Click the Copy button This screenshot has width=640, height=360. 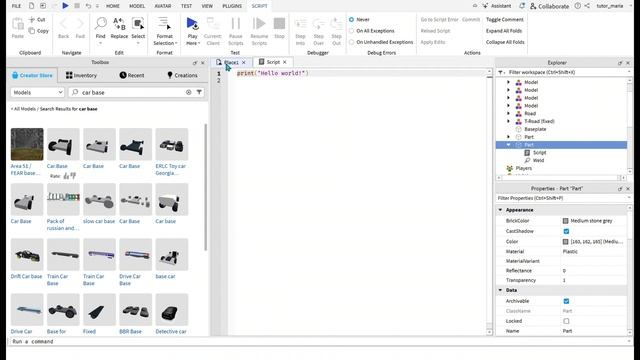pos(39,31)
